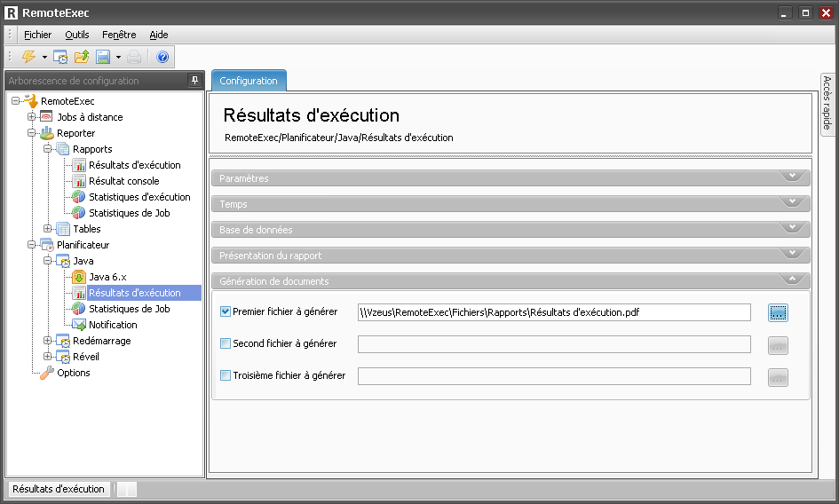Enable Troisième fichier à générer checkbox

click(226, 375)
